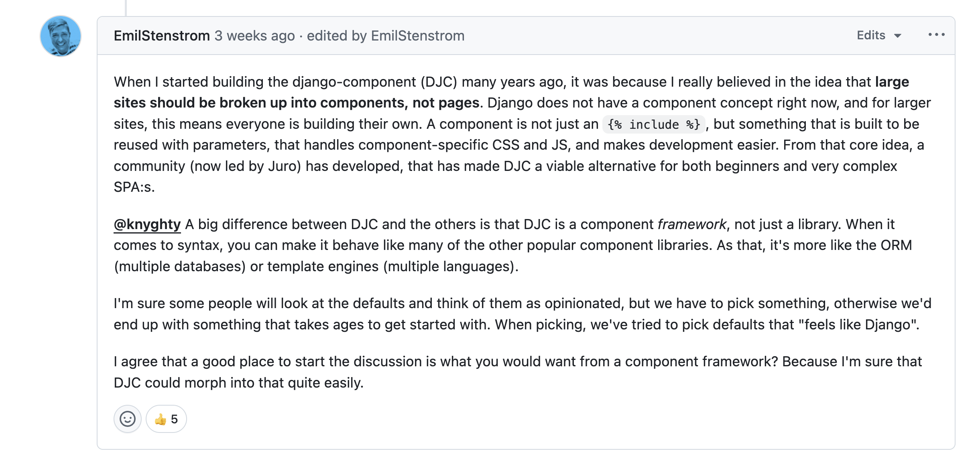Viewport: 980px width, 467px height.
Task: Click the "3 weeks ago" timestamp
Action: coord(254,36)
